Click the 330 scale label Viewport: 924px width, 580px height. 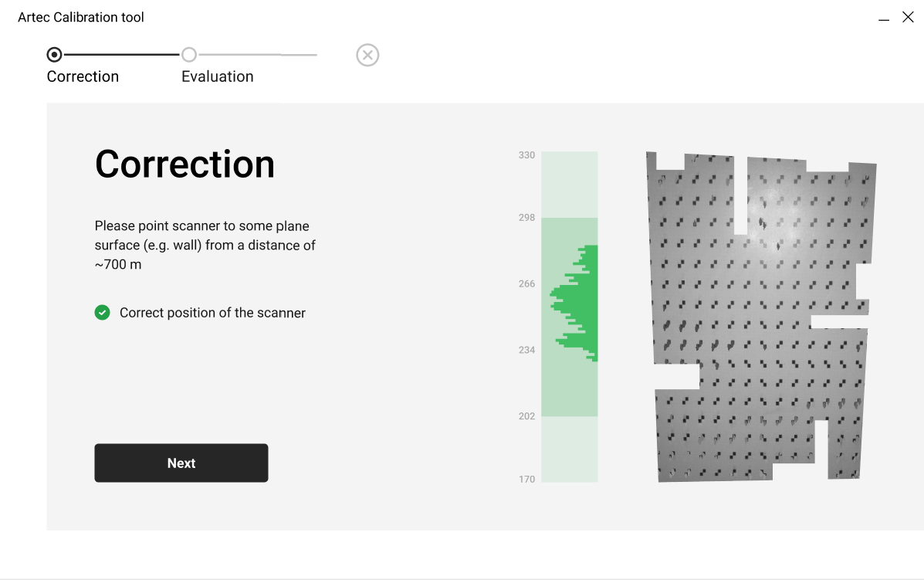[x=526, y=155]
